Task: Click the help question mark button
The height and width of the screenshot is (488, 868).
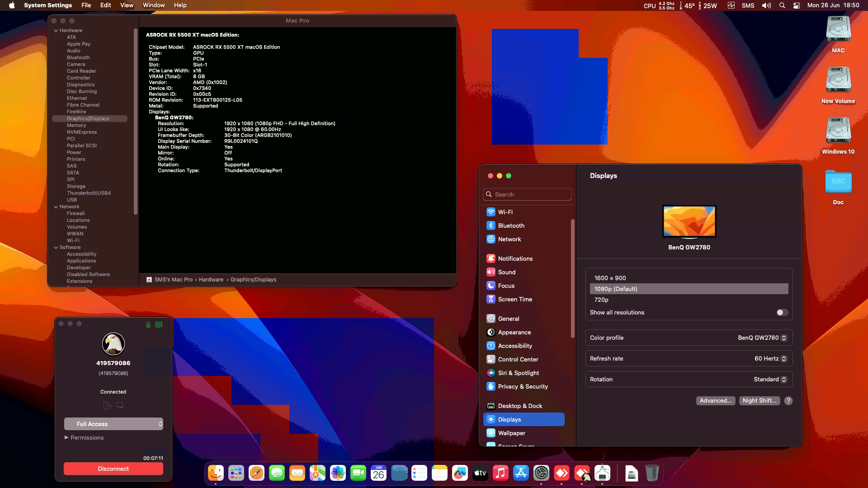Action: coord(788,400)
